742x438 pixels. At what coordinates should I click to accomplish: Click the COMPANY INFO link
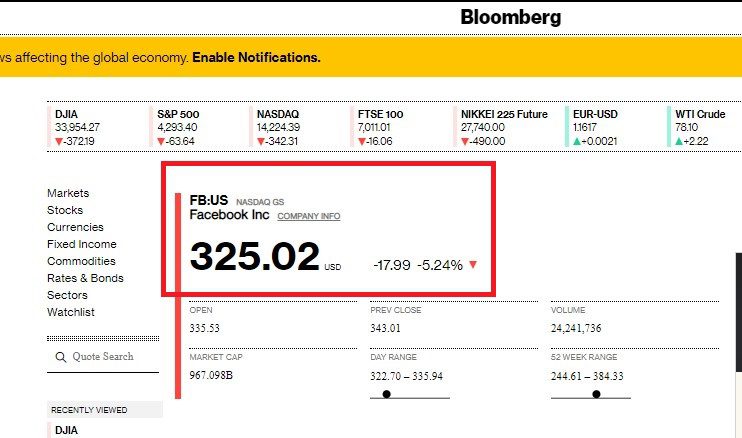pos(309,216)
